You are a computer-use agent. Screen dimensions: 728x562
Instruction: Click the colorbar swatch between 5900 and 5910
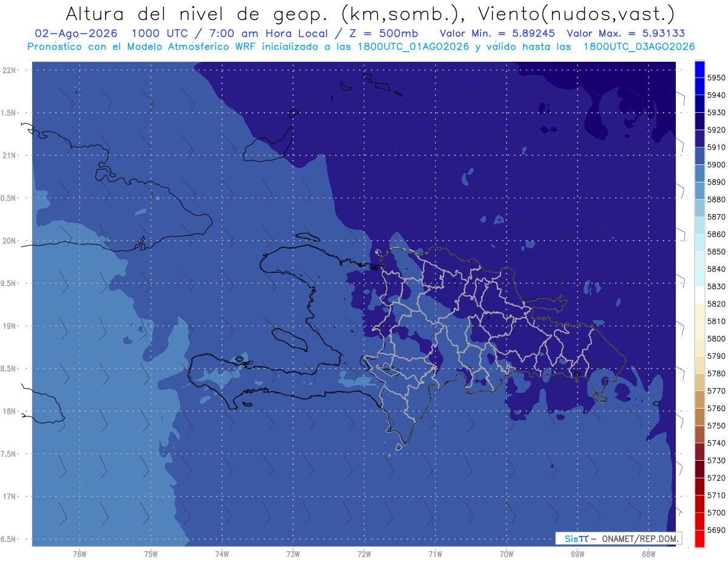[699, 156]
